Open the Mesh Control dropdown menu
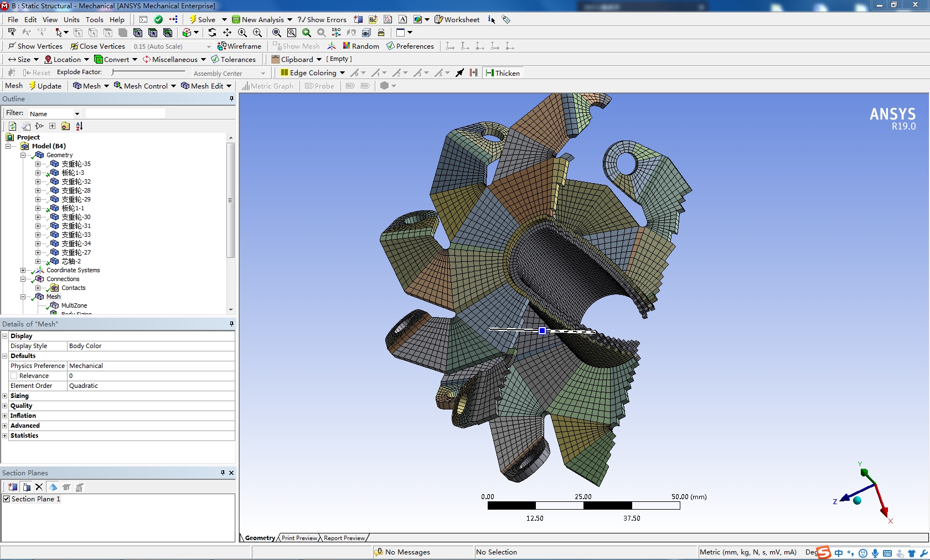Image resolution: width=930 pixels, height=560 pixels. point(145,86)
